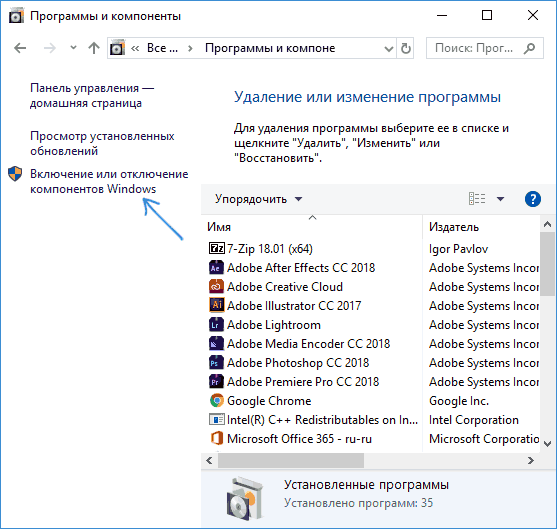Click the installed programs disc icon
The width and height of the screenshot is (557, 529).
[245, 498]
